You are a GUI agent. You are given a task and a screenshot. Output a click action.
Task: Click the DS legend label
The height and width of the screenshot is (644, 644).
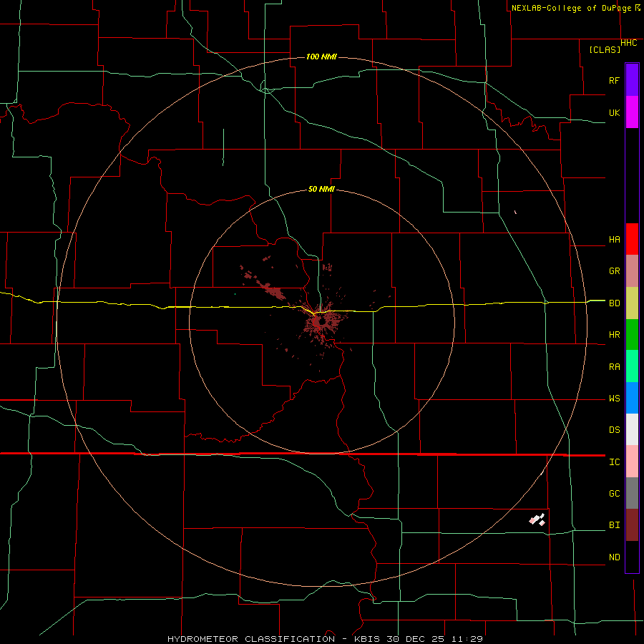click(x=614, y=430)
